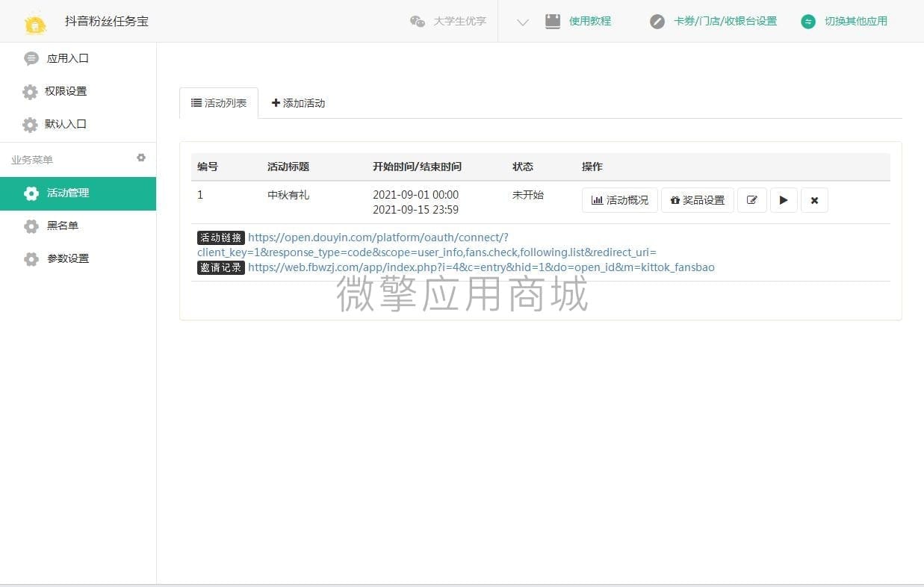Select 活动管理 in the sidebar
924x587 pixels.
78,193
